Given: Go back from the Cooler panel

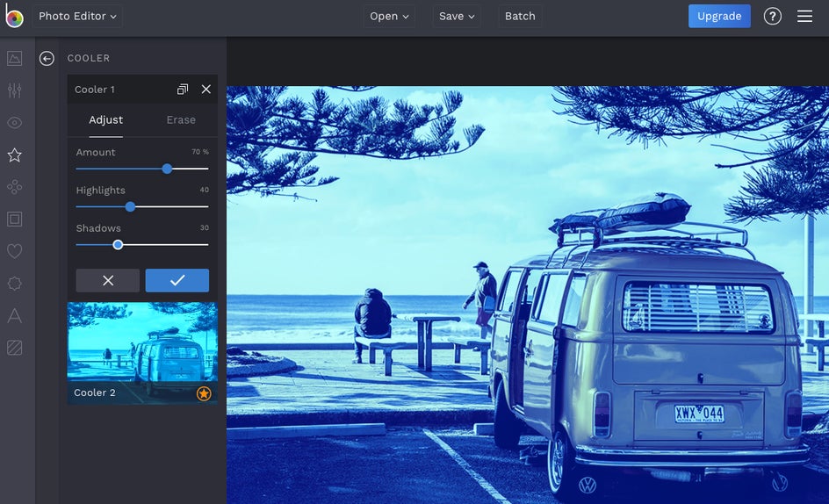Looking at the screenshot, I should (47, 58).
